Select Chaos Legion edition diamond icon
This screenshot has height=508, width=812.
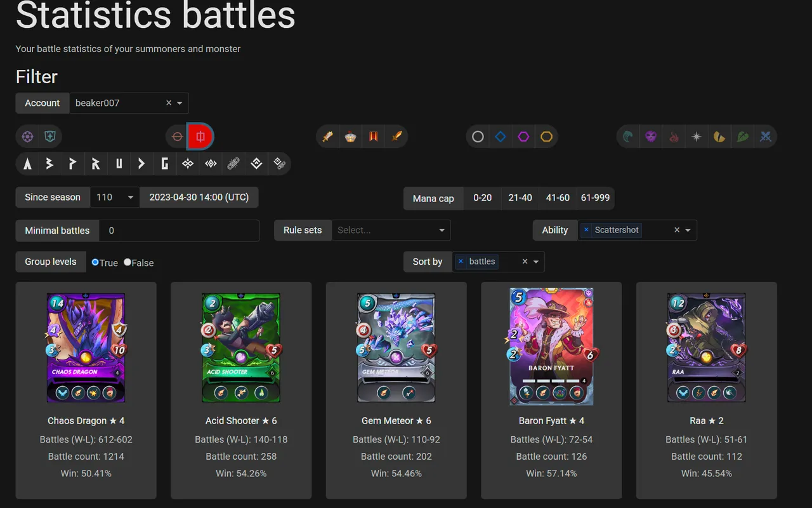(x=188, y=164)
